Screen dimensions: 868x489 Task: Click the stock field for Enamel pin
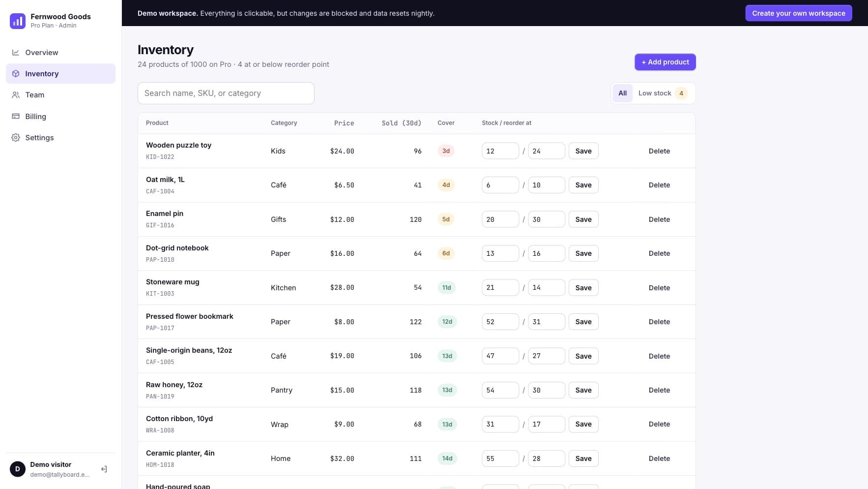(x=500, y=219)
